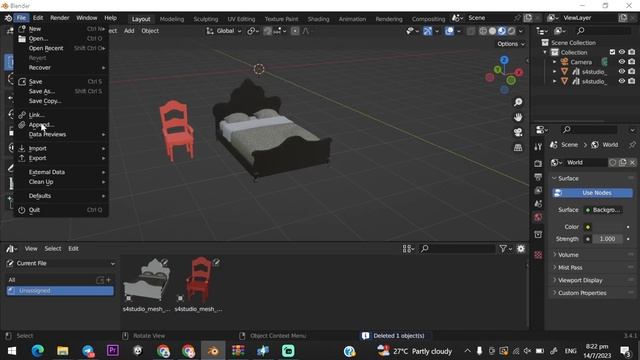Toggle Collection exclude checkbox in outliner

(x=612, y=52)
